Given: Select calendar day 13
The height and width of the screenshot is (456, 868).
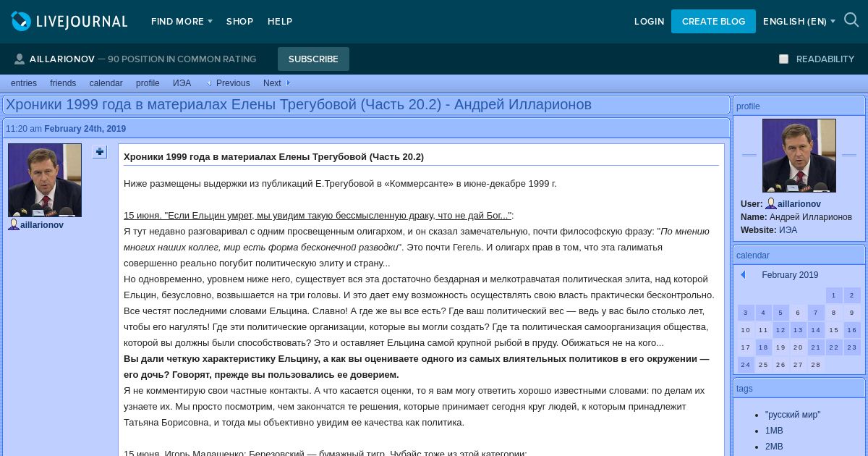Looking at the screenshot, I should click(x=799, y=330).
